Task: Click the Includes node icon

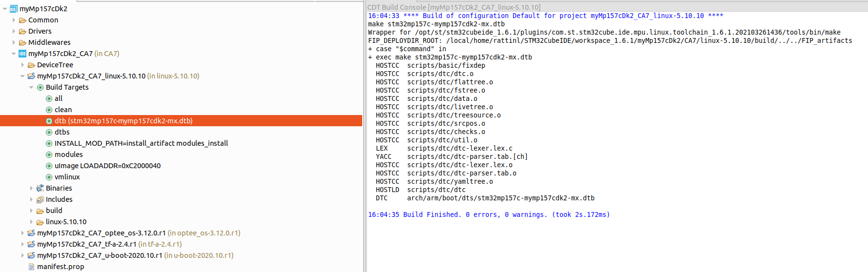Action: coord(40,199)
